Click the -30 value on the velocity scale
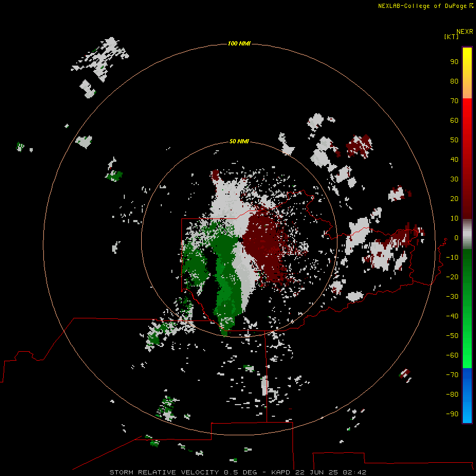Screen dimensions: 476x476 coord(452,297)
